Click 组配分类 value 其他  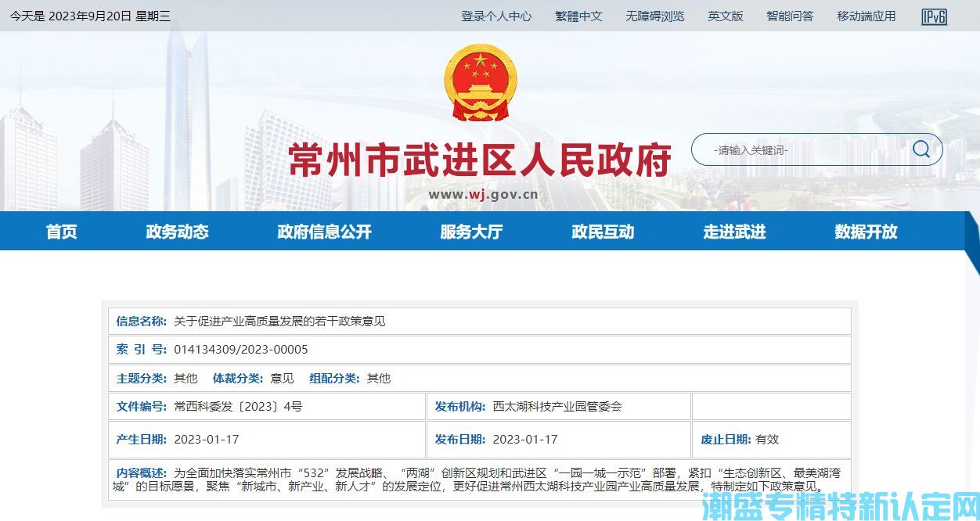click(x=379, y=378)
